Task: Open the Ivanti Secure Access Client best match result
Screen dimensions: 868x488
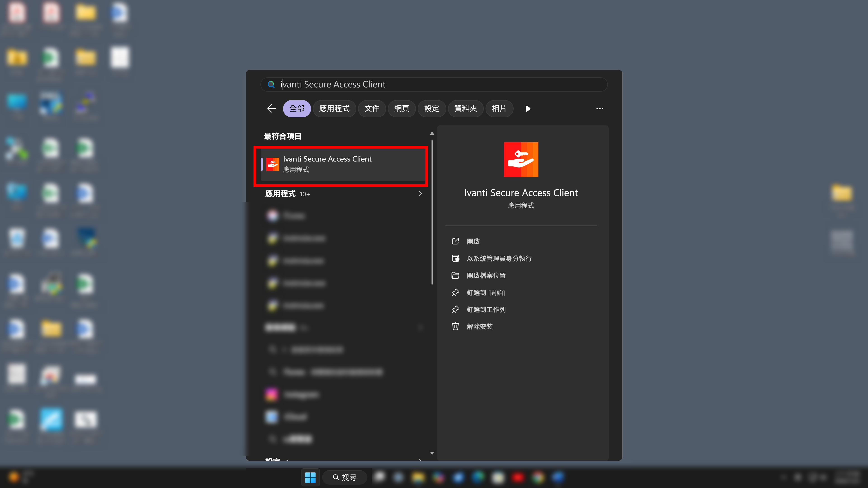Action: click(343, 164)
